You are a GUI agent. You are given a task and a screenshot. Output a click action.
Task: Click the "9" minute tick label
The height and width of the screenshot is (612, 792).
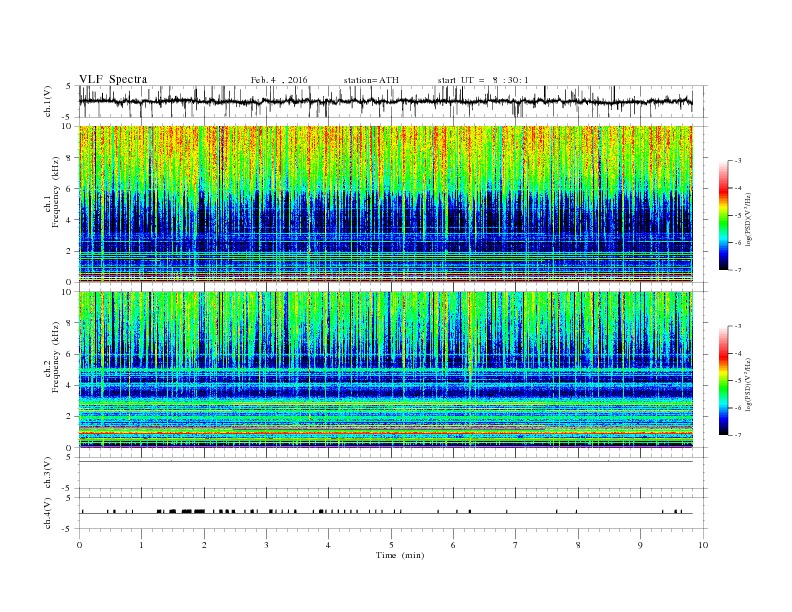(640, 545)
